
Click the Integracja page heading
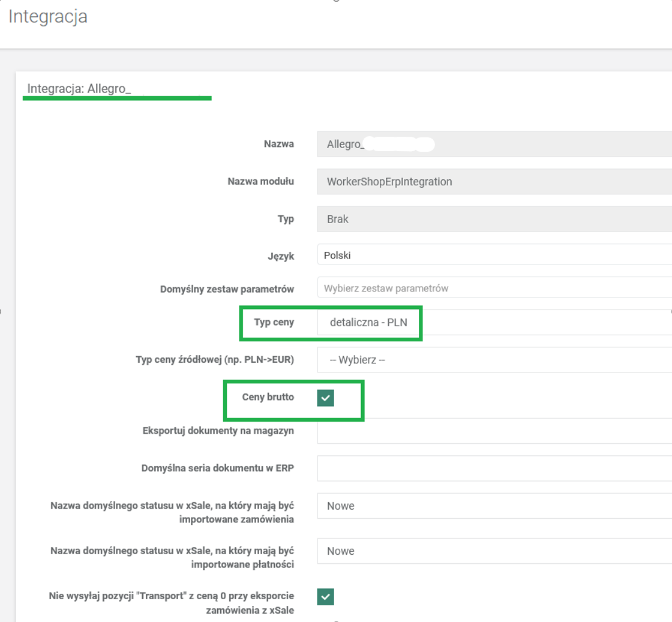(x=48, y=17)
